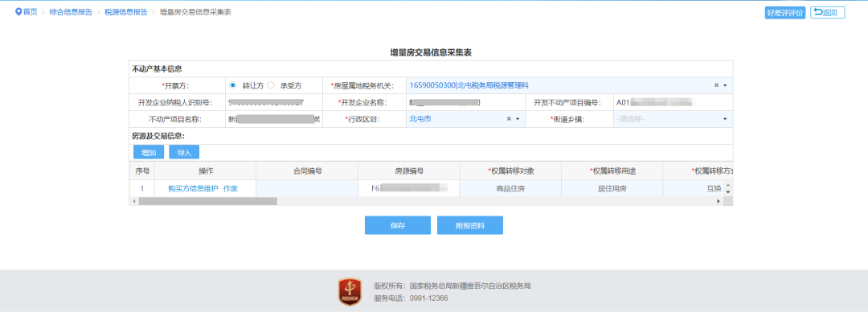Click the scrollbar left arrow in the table
The width and height of the screenshot is (868, 321).
click(x=133, y=201)
